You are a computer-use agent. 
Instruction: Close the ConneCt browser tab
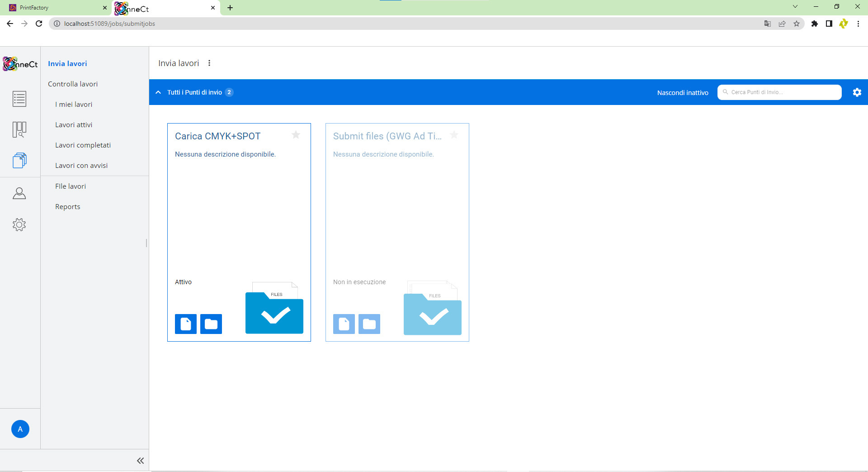(213, 8)
